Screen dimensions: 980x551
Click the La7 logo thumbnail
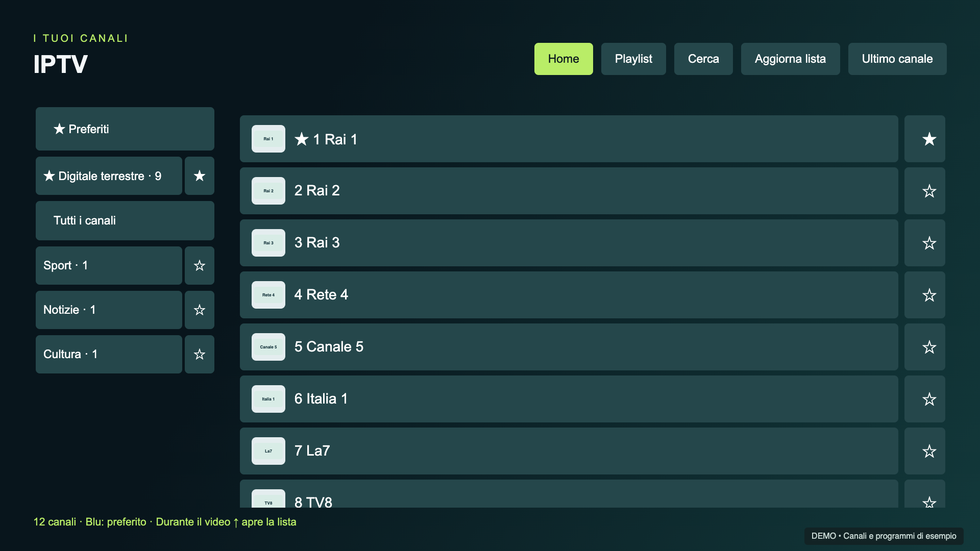pyautogui.click(x=268, y=451)
